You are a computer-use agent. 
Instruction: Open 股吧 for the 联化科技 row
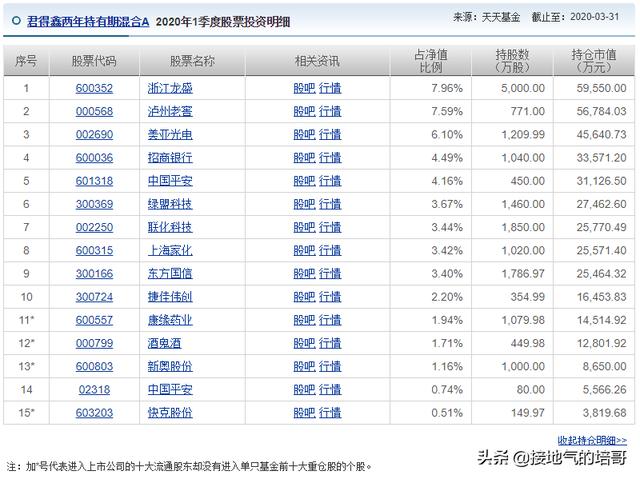pos(304,227)
